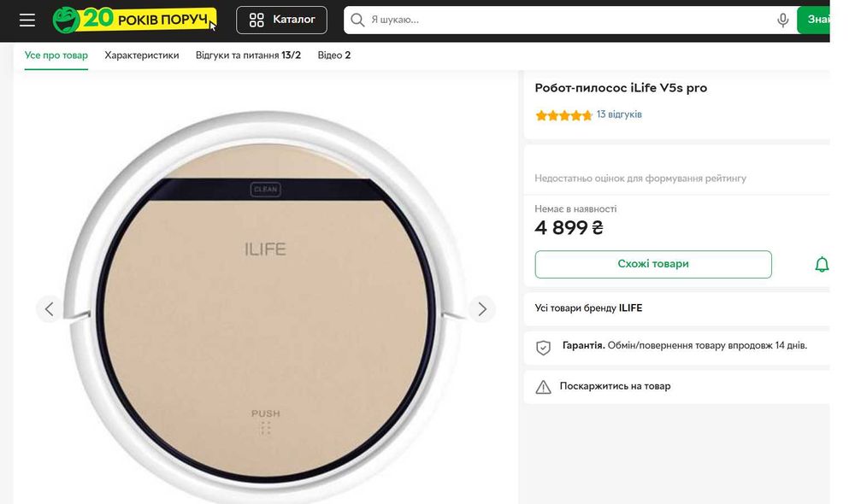Click the green smiley site logo
This screenshot has height=504, width=855.
67,20
